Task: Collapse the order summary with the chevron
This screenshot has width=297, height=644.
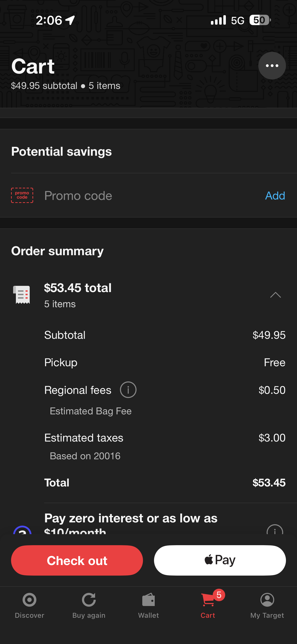Action: pos(276,295)
